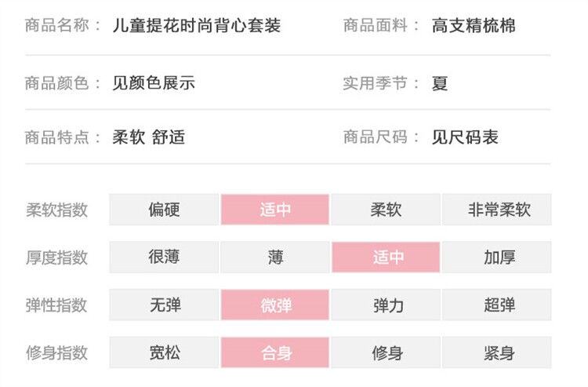Click the fabric value 高支精梳棉
This screenshot has height=387, width=588.
pos(474,26)
